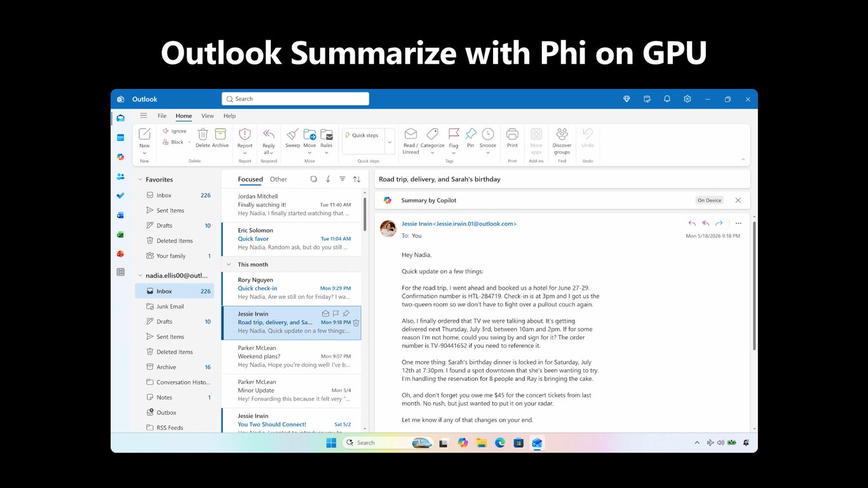Mark message Read / Unread
This screenshot has height=488, width=868.
click(x=410, y=140)
